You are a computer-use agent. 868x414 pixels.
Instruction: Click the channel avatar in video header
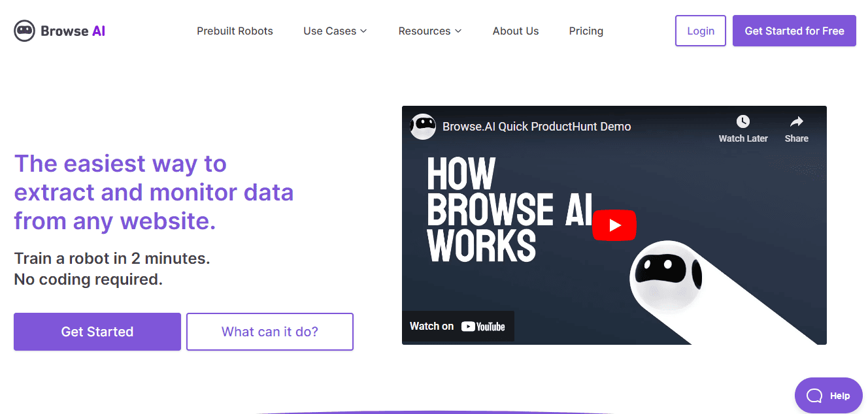[423, 126]
